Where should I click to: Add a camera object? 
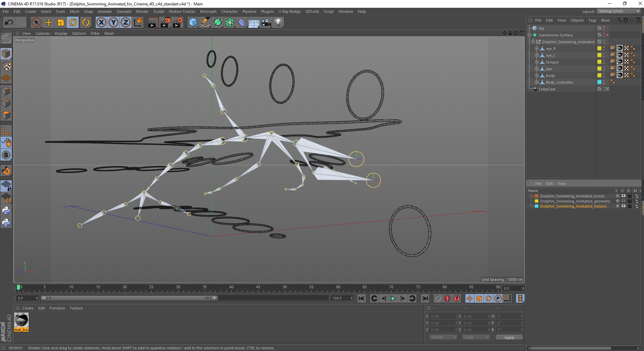pos(266,23)
